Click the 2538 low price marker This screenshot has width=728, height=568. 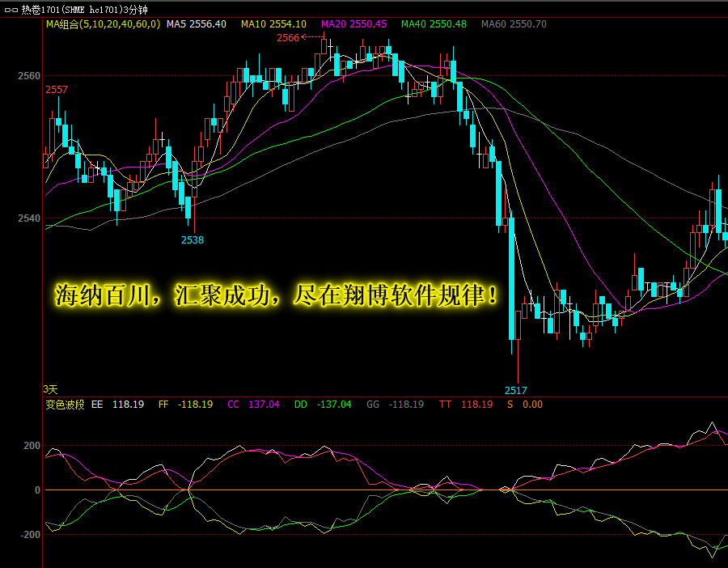point(193,240)
